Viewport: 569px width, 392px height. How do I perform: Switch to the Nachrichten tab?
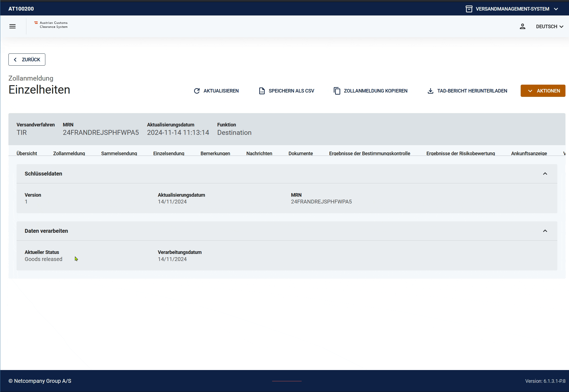259,153
